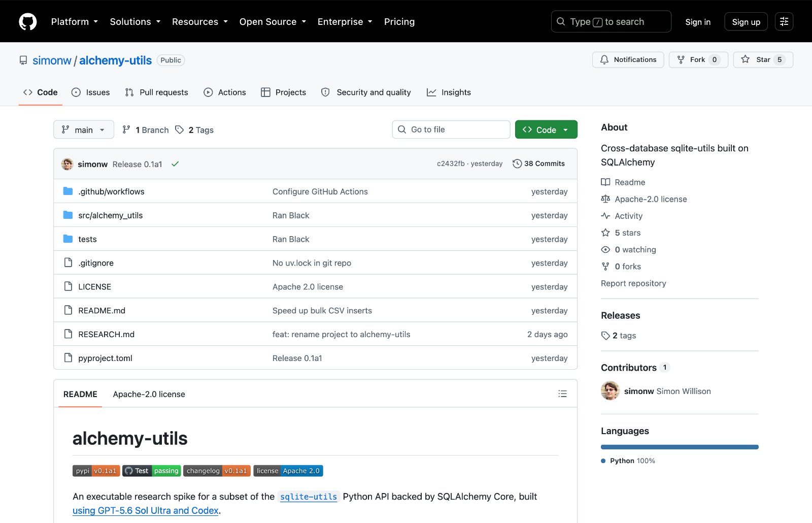812x523 pixels.
Task: Open the Pricing page
Action: [x=399, y=21]
